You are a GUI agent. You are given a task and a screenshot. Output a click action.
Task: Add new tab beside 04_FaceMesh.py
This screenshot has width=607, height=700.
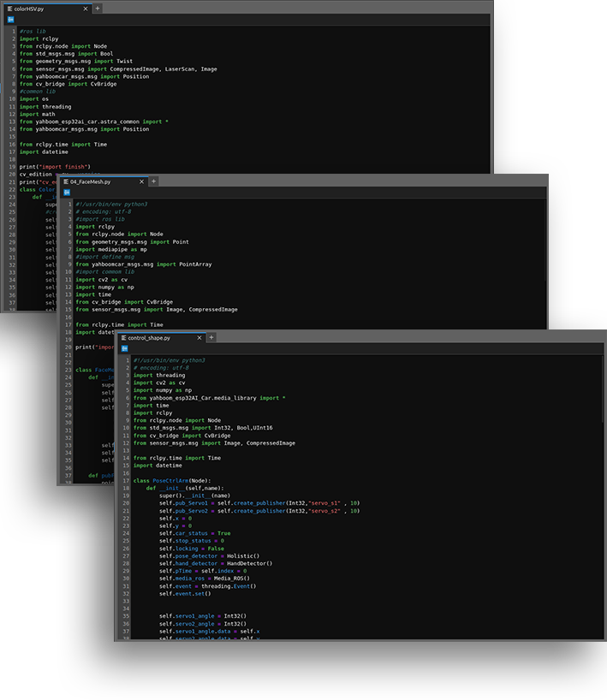pyautogui.click(x=153, y=181)
